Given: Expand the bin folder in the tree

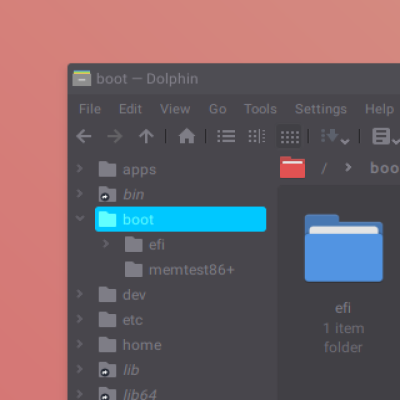Looking at the screenshot, I should pyautogui.click(x=80, y=193).
